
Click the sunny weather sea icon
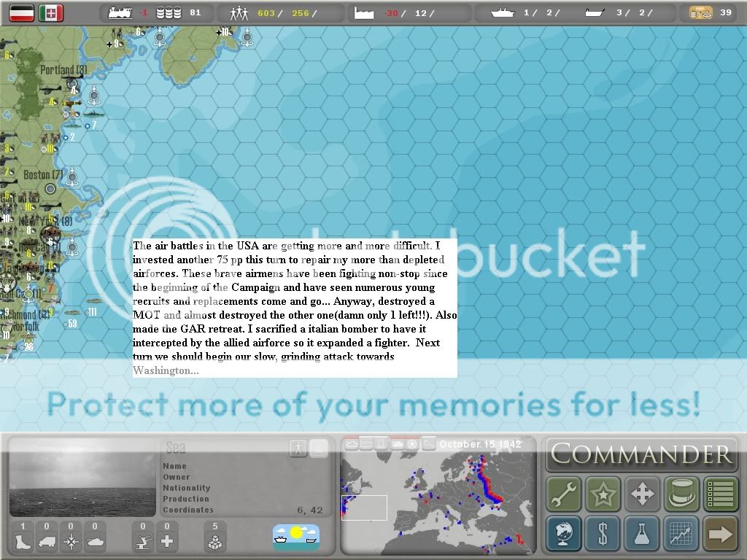pyautogui.click(x=296, y=537)
